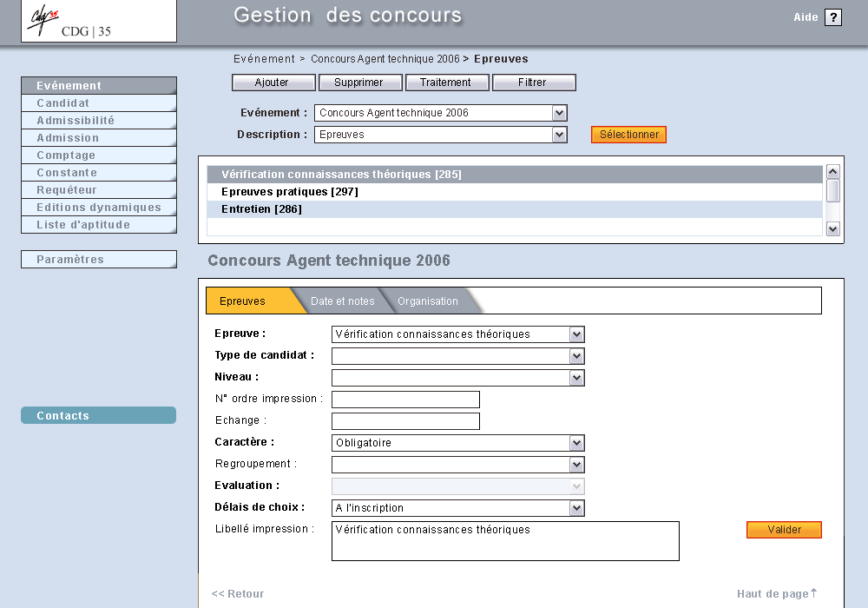Select the Entretien [286] row
868x608 pixels.
tap(514, 209)
